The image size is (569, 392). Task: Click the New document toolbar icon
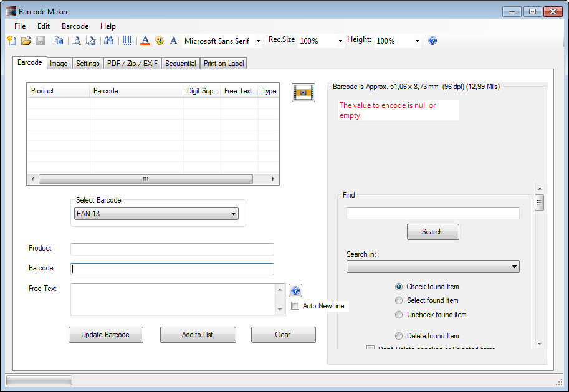12,41
